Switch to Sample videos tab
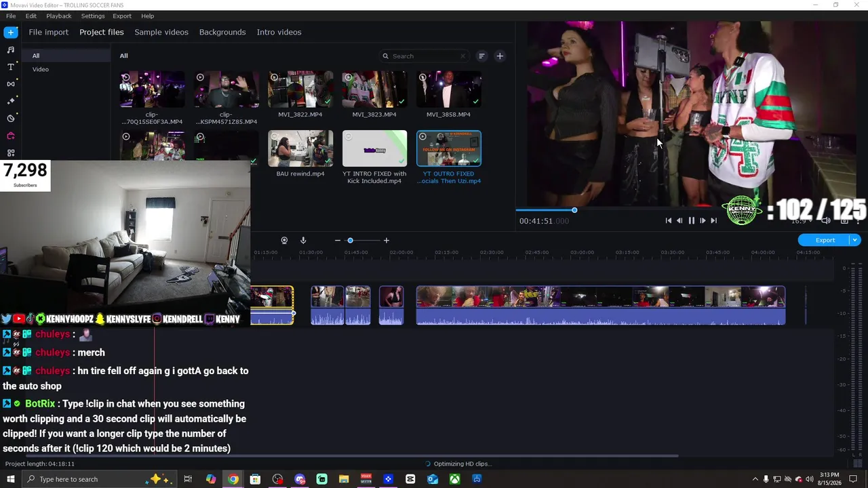The height and width of the screenshot is (488, 868). coord(161,32)
